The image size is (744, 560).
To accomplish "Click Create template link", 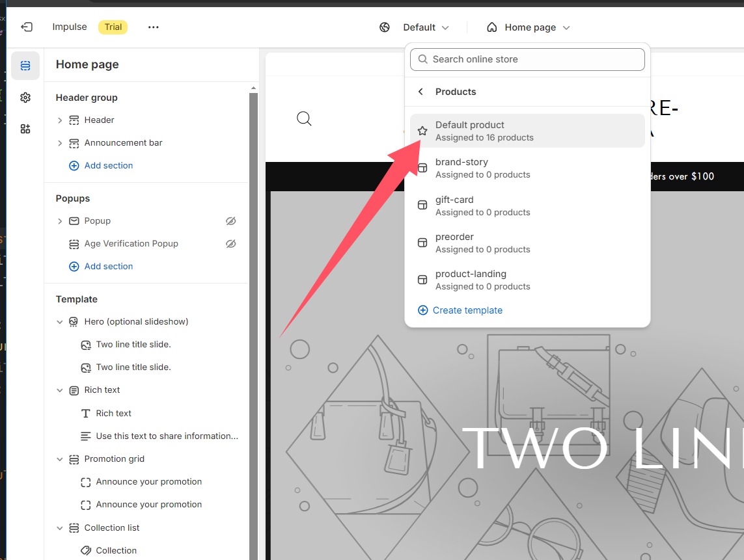I will [460, 310].
